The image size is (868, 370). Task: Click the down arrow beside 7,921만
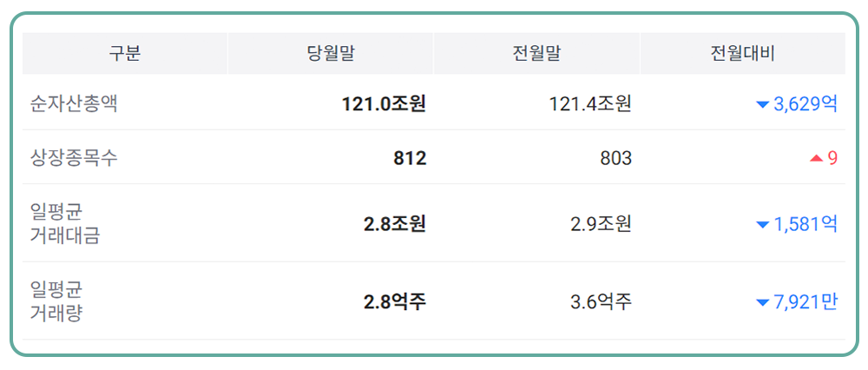[762, 303]
